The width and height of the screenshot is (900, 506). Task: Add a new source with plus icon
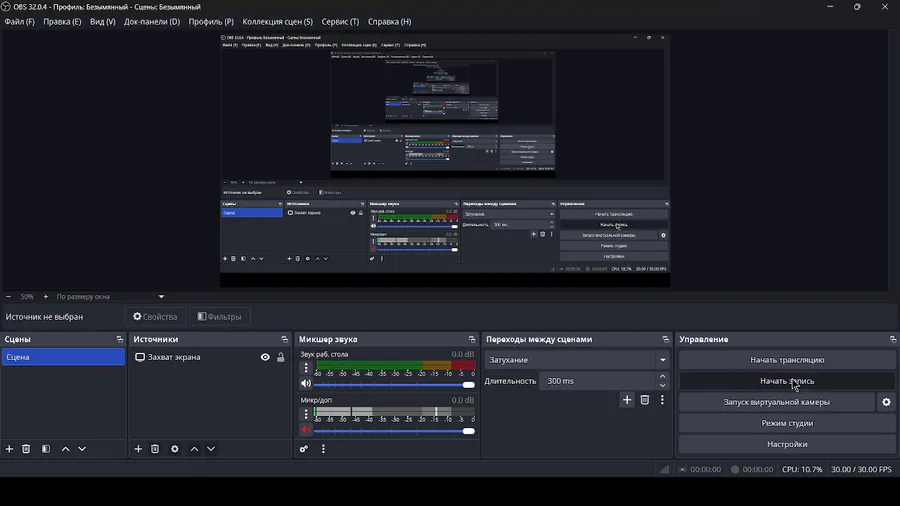pyautogui.click(x=138, y=449)
